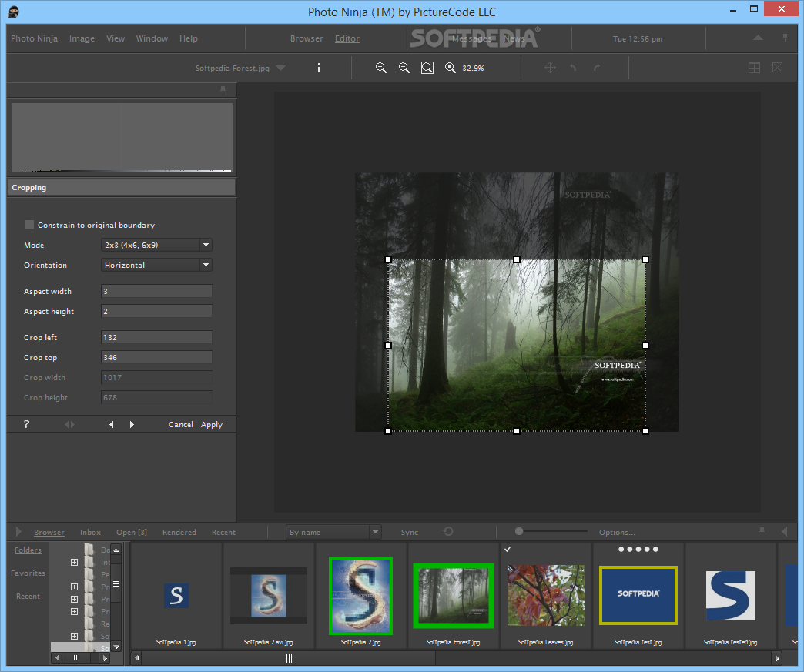This screenshot has width=804, height=672.
Task: Click the zoom out magnifier icon
Action: click(404, 68)
